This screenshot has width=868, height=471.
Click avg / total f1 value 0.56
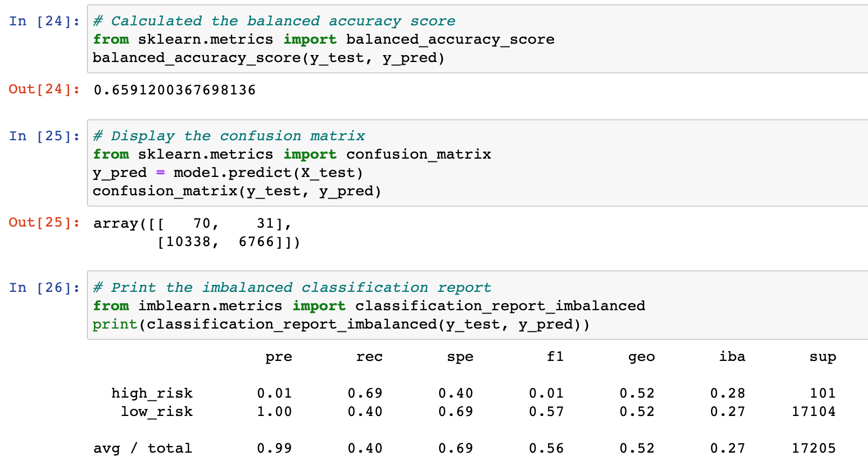pyautogui.click(x=546, y=448)
